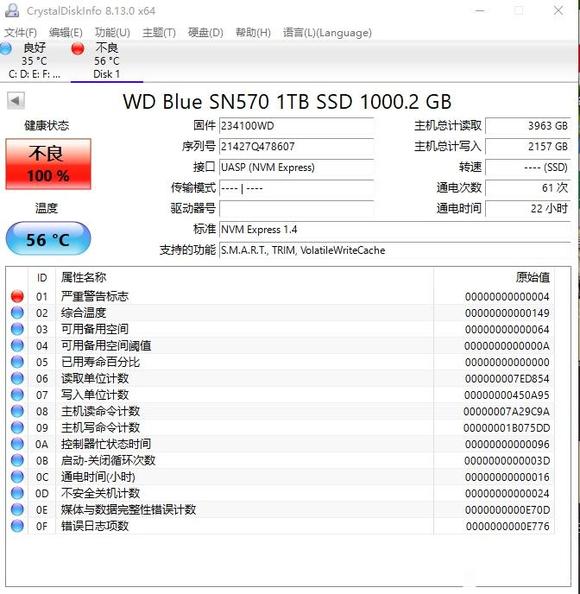The image size is (580, 594).
Task: Click the total host writes value 2157 GB
Action: [x=528, y=147]
